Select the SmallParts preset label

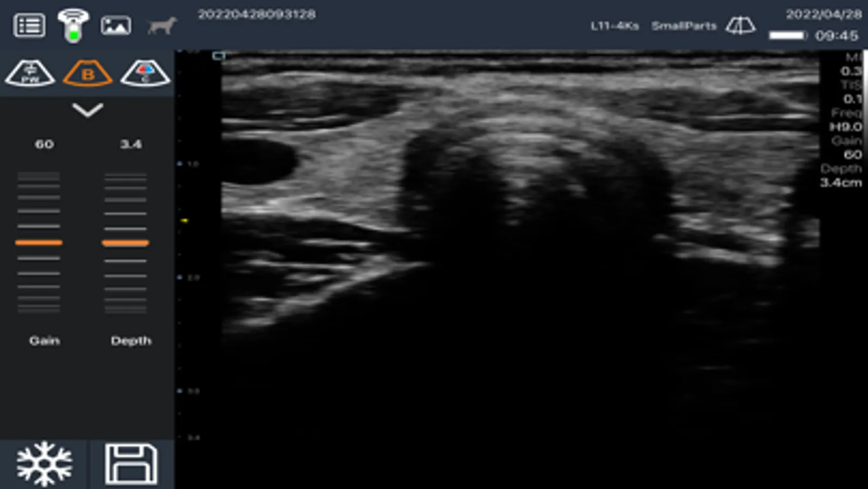point(684,26)
